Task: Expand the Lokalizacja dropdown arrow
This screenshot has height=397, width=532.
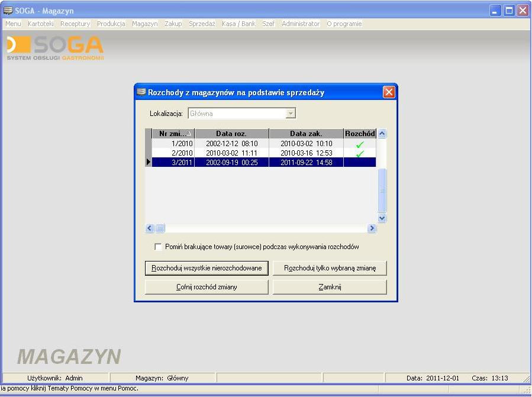Action: [x=291, y=114]
